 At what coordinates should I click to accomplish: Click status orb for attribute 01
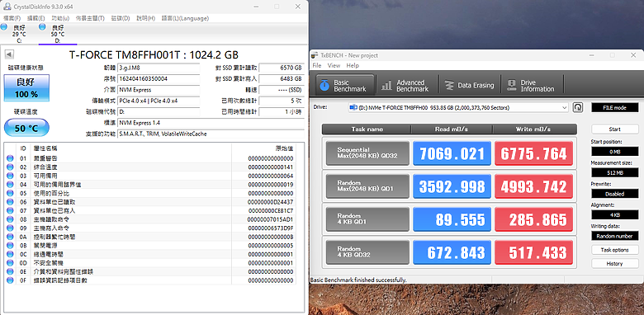10,158
